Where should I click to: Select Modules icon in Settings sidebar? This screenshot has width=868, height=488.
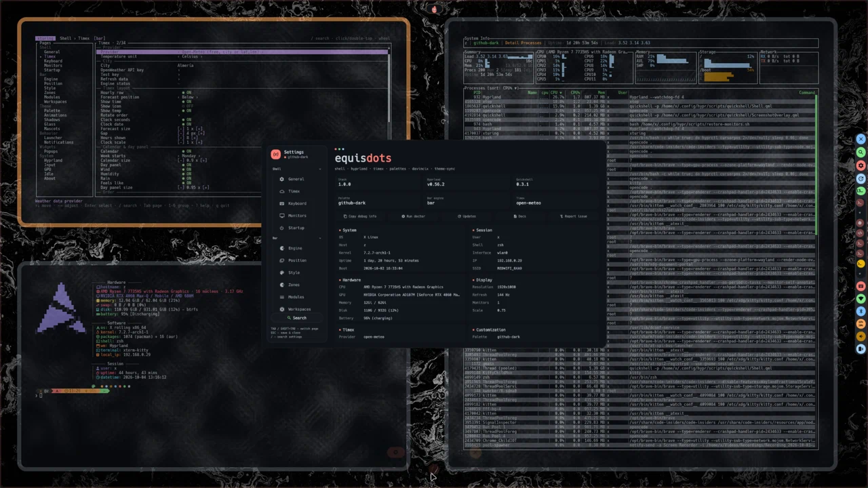click(x=282, y=297)
